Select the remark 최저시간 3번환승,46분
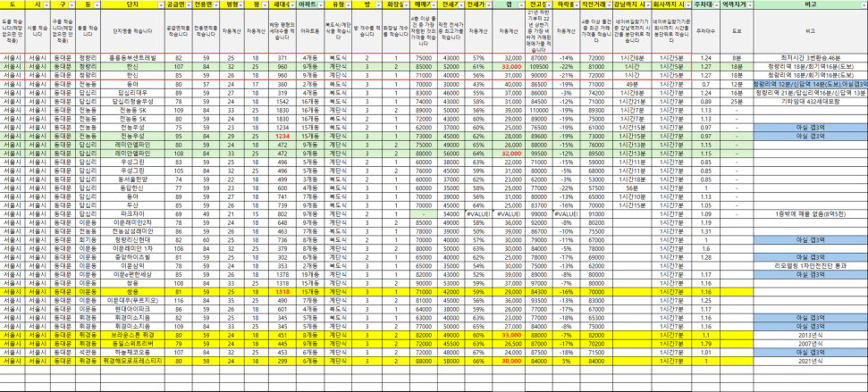The image size is (868, 392). [x=811, y=57]
